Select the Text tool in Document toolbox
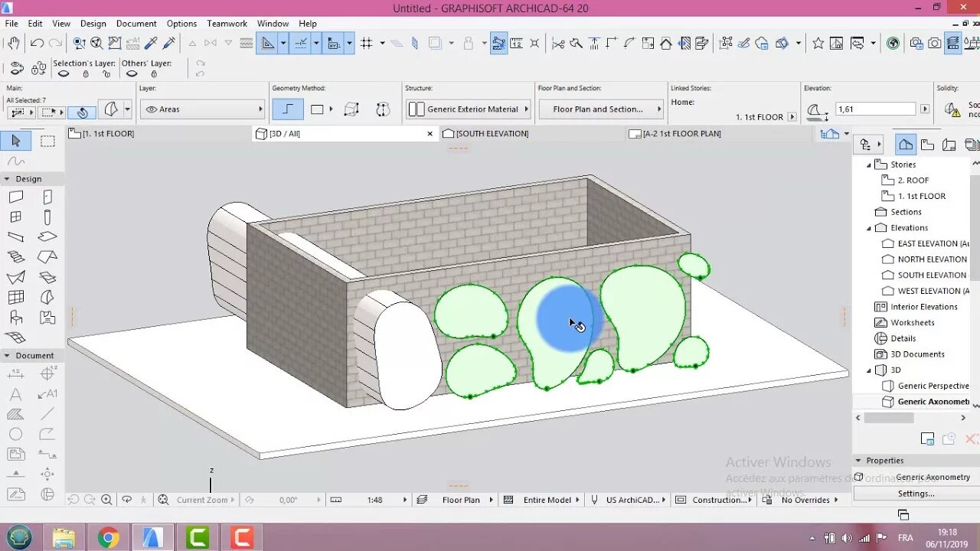980x551 pixels. 16,394
